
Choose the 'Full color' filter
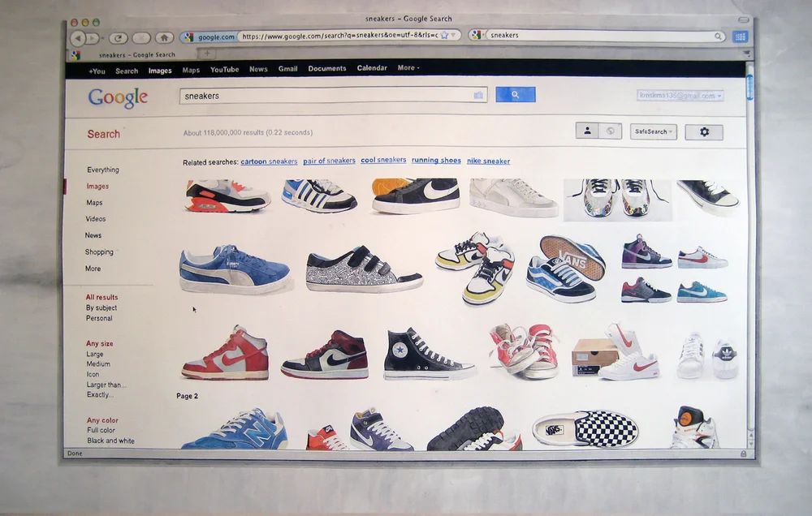pos(101,430)
